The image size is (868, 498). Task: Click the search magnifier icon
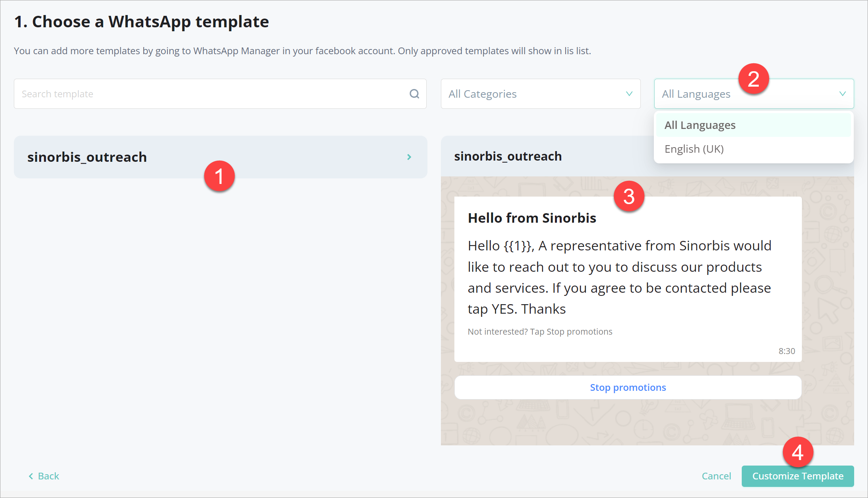pyautogui.click(x=414, y=94)
